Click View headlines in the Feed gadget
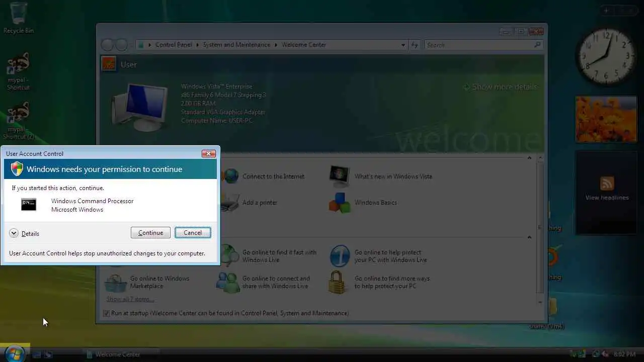This screenshot has width=644, height=362. [x=607, y=198]
